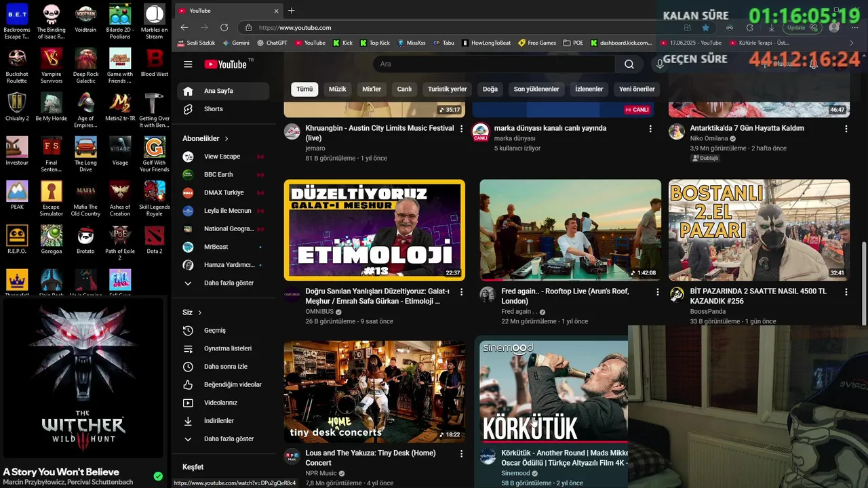
Task: Open the HowLongToBeat bookmark
Action: tap(486, 43)
